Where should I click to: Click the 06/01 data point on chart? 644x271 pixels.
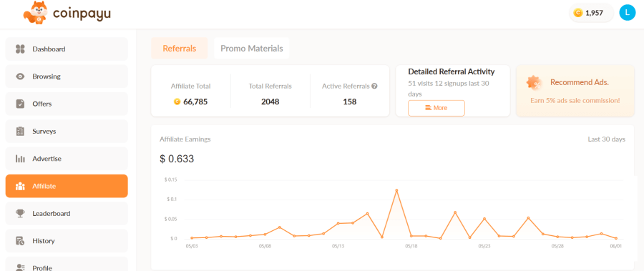616,238
